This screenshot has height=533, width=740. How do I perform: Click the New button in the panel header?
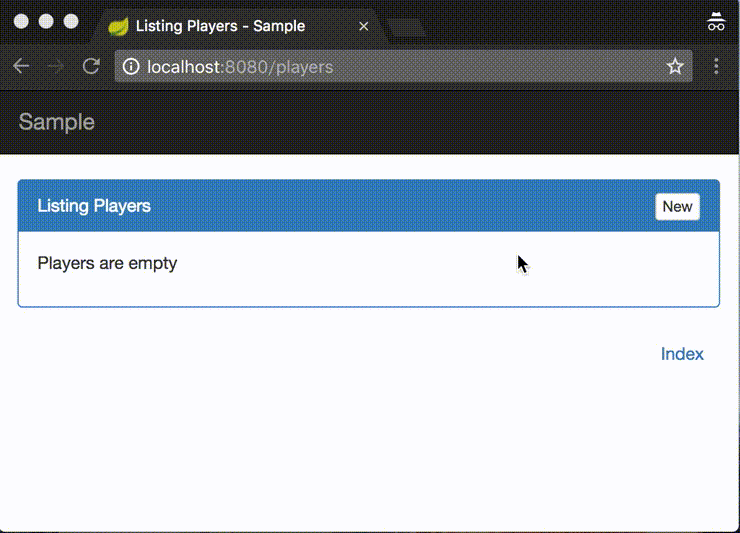[x=677, y=207]
